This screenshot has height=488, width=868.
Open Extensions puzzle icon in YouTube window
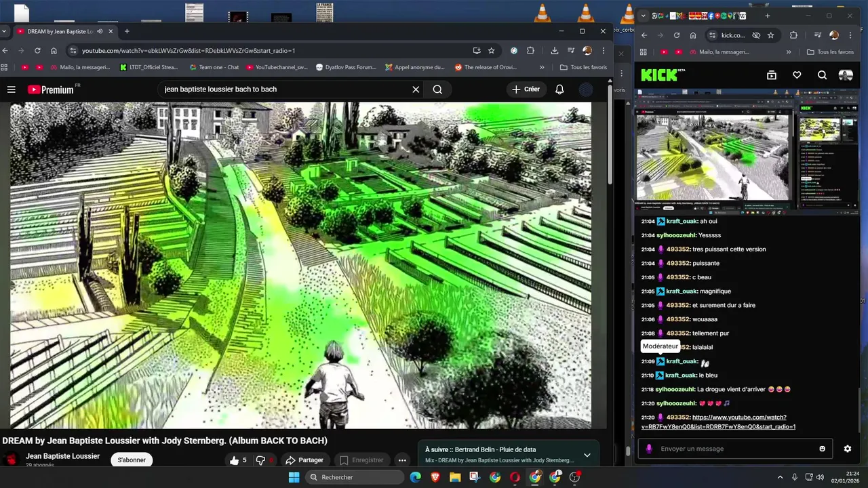point(530,50)
